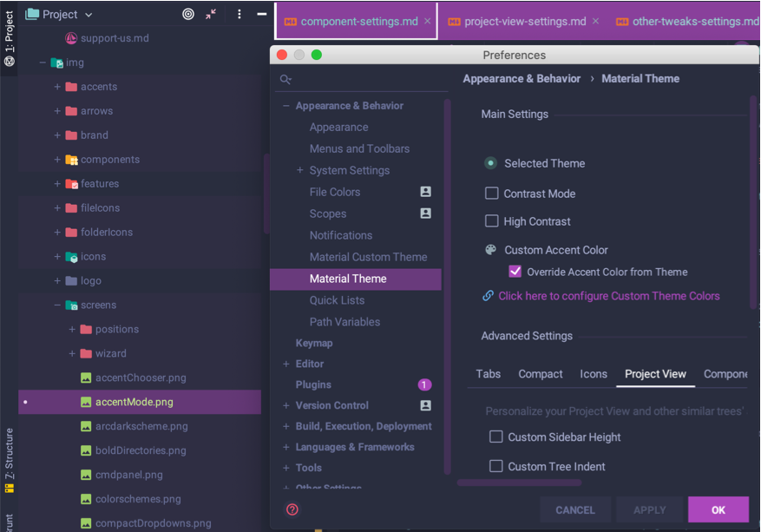
Task: Switch to the Icons settings tab
Action: point(593,374)
